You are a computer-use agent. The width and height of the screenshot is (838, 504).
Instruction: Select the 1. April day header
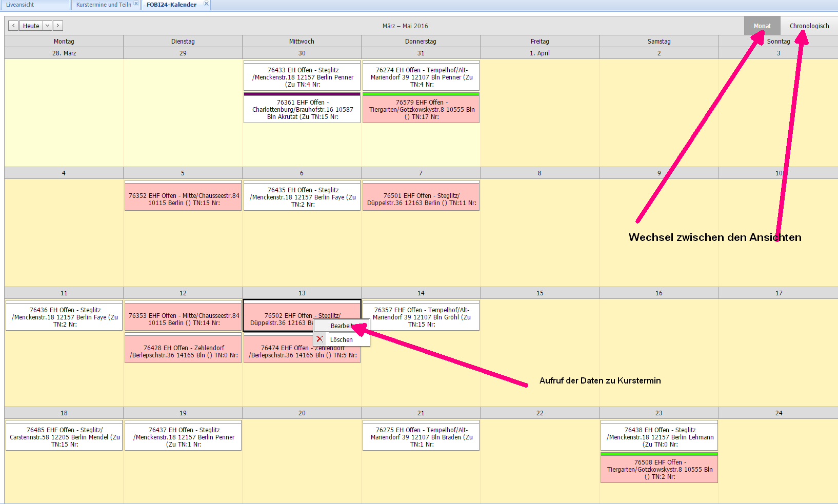[x=540, y=53]
